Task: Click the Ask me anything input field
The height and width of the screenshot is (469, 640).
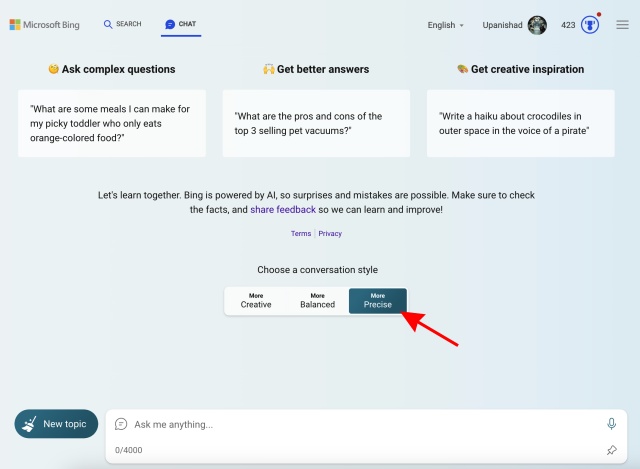Action: point(360,424)
